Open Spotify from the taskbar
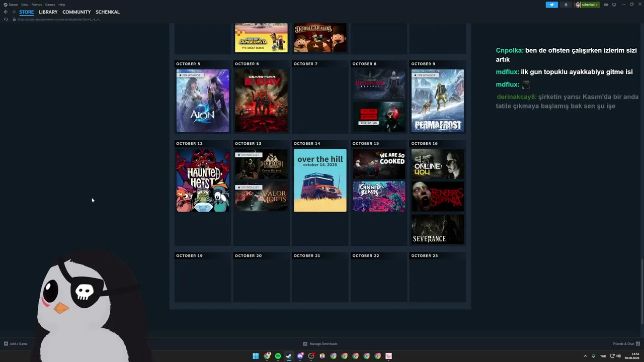 (278, 356)
